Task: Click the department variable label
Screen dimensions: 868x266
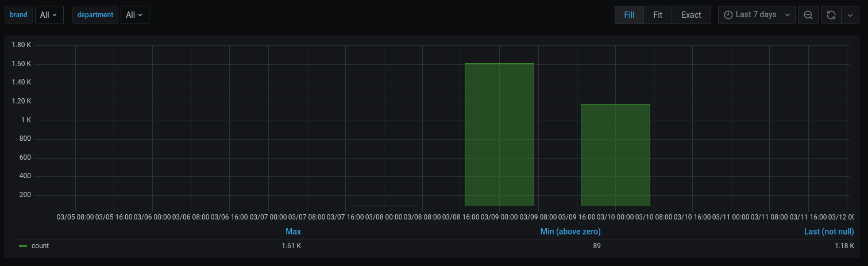Action: [95, 15]
